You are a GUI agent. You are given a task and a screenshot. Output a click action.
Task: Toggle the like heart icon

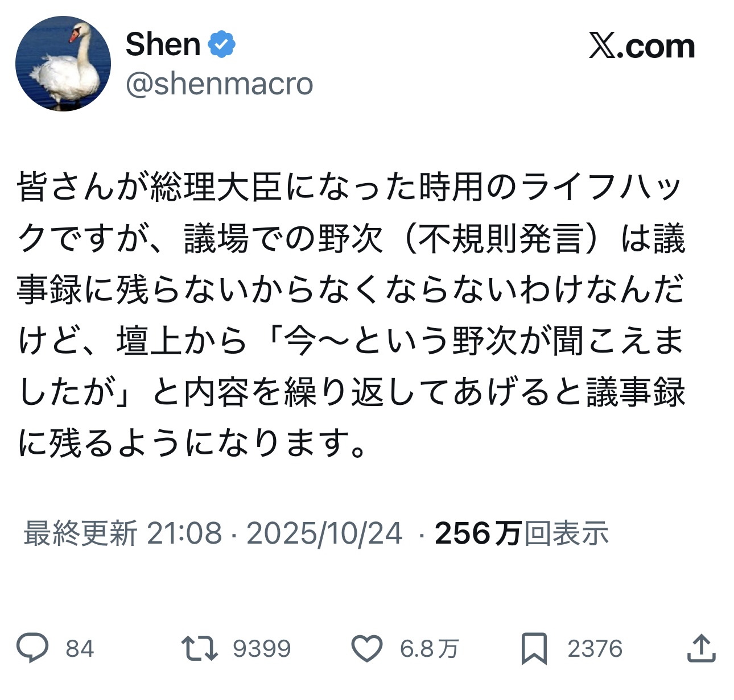[x=366, y=648]
